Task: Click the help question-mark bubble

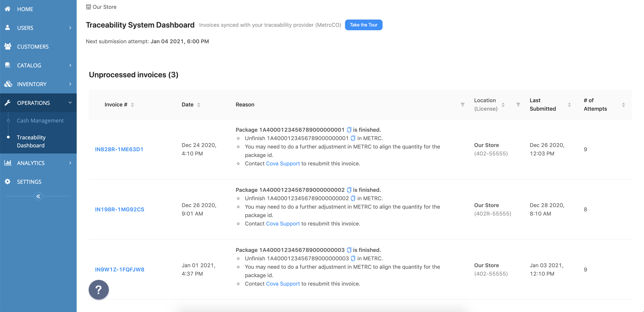Action: pos(99,290)
